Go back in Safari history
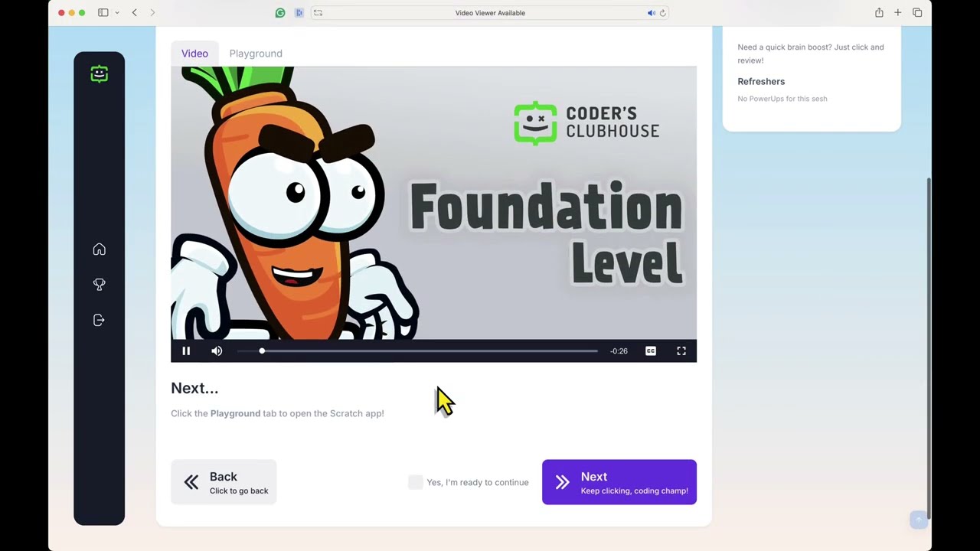The image size is (980, 551). 134,12
